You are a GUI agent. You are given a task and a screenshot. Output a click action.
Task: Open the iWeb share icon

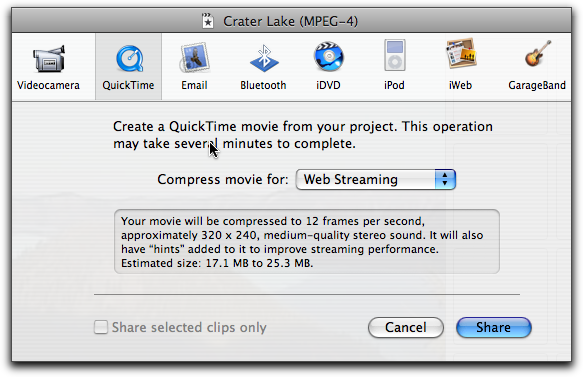pos(461,54)
